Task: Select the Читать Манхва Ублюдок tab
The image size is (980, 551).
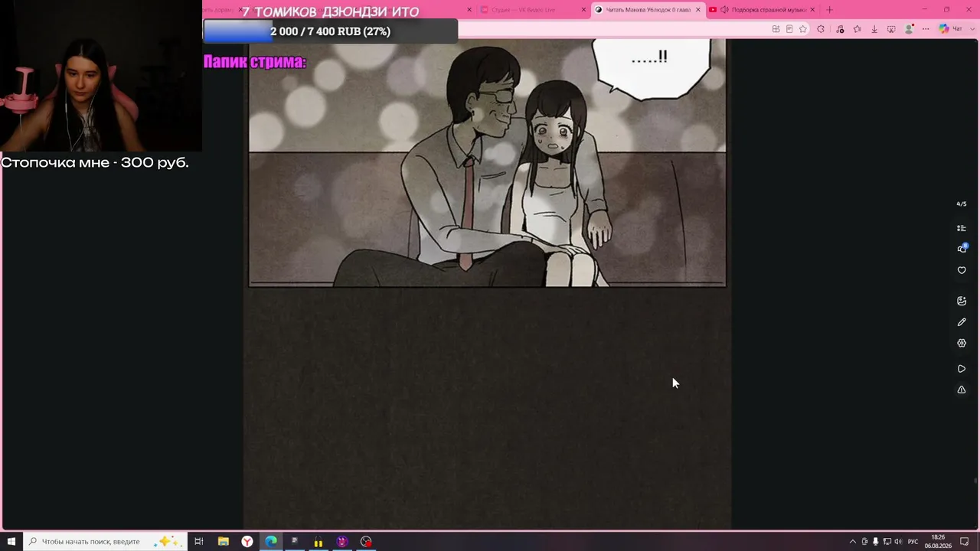Action: pos(648,10)
